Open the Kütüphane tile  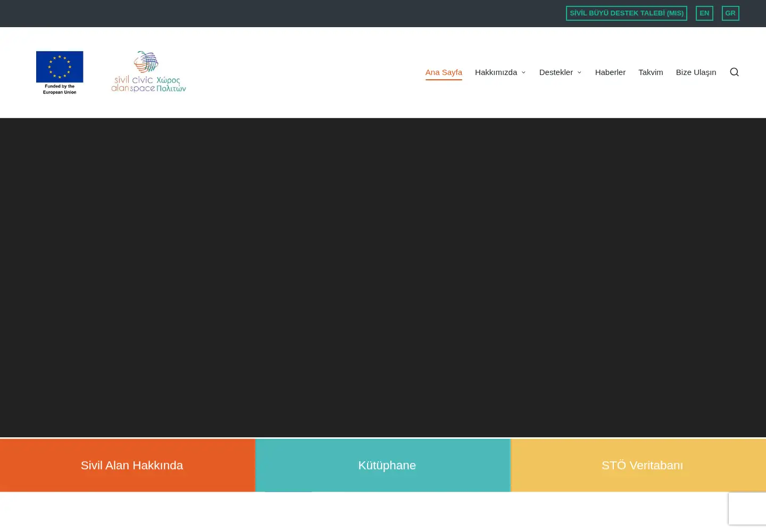383,465
